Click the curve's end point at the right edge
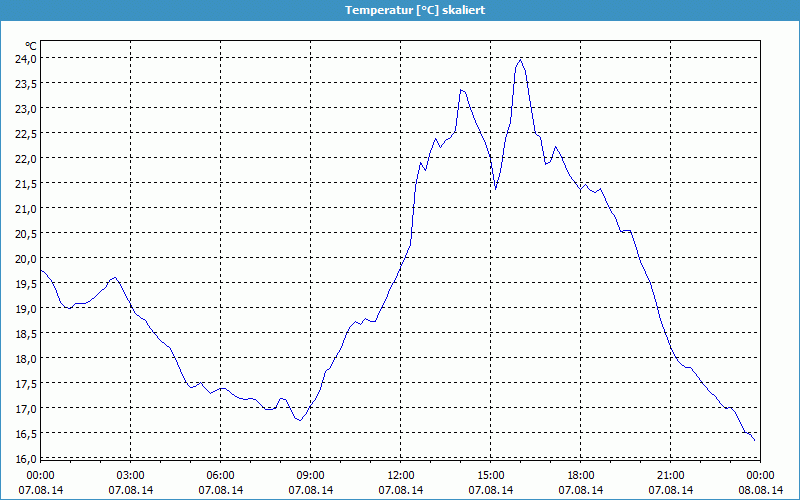The width and height of the screenshot is (800, 500). pyautogui.click(x=754, y=440)
